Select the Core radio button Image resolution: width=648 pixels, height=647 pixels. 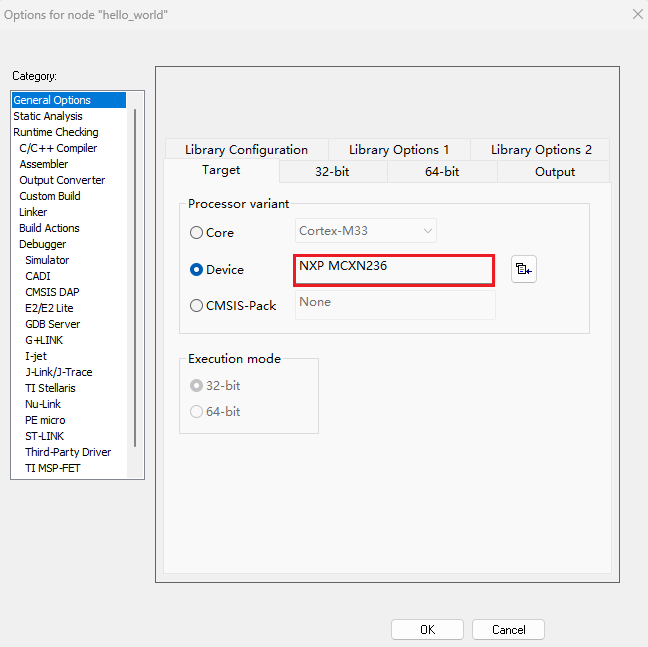pos(196,233)
